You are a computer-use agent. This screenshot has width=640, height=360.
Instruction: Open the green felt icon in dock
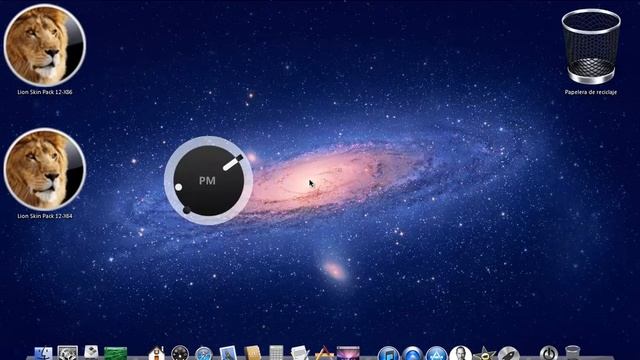[x=116, y=353]
